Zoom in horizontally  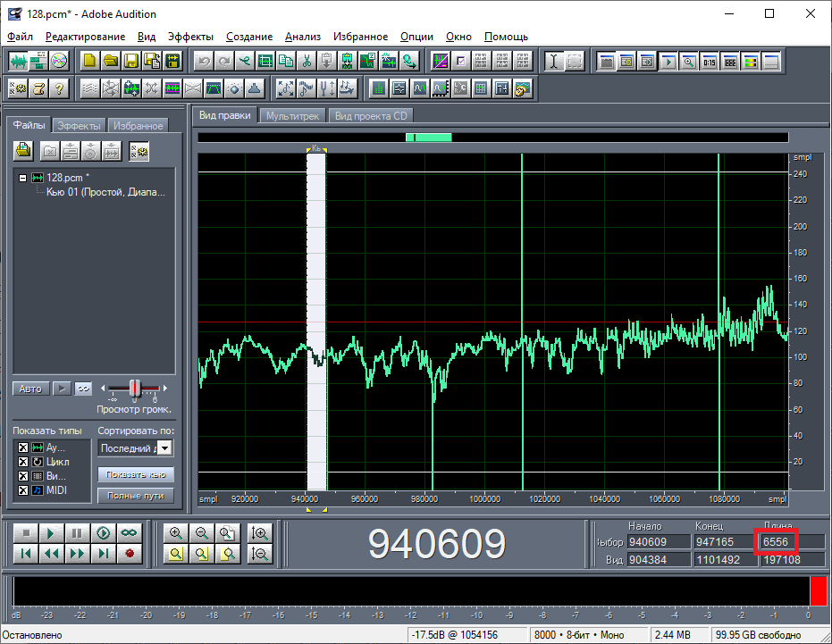coord(176,533)
